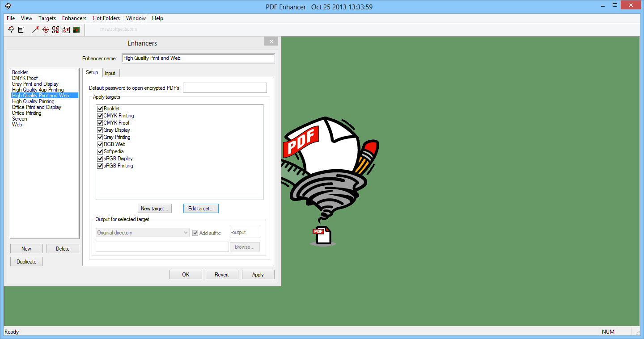Toggle the Add suffix checkbox
This screenshot has height=339, width=644.
coord(195,233)
